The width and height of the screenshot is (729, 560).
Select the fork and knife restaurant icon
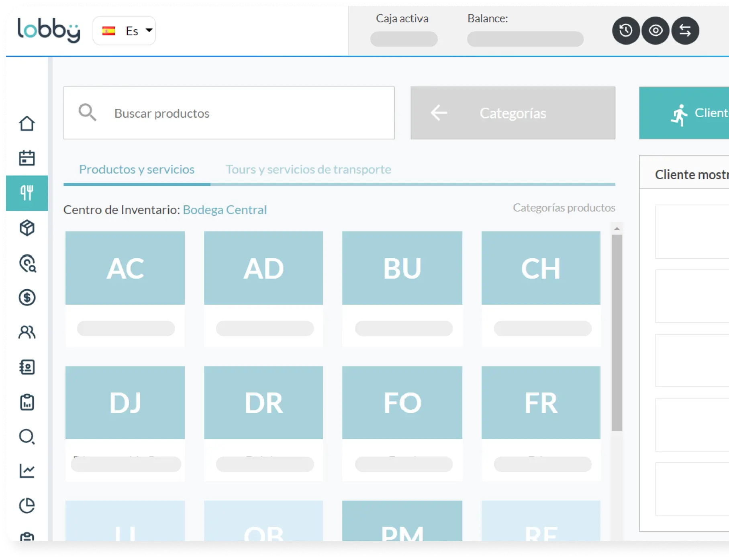click(x=27, y=193)
